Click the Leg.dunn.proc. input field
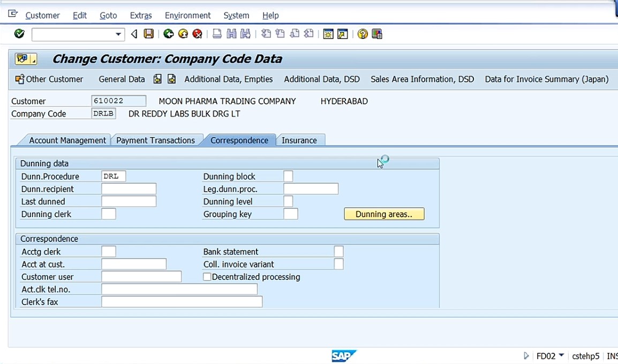 (x=311, y=189)
